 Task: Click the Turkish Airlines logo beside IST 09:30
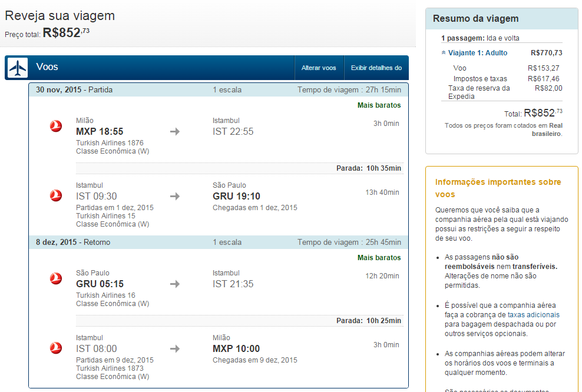click(56, 195)
